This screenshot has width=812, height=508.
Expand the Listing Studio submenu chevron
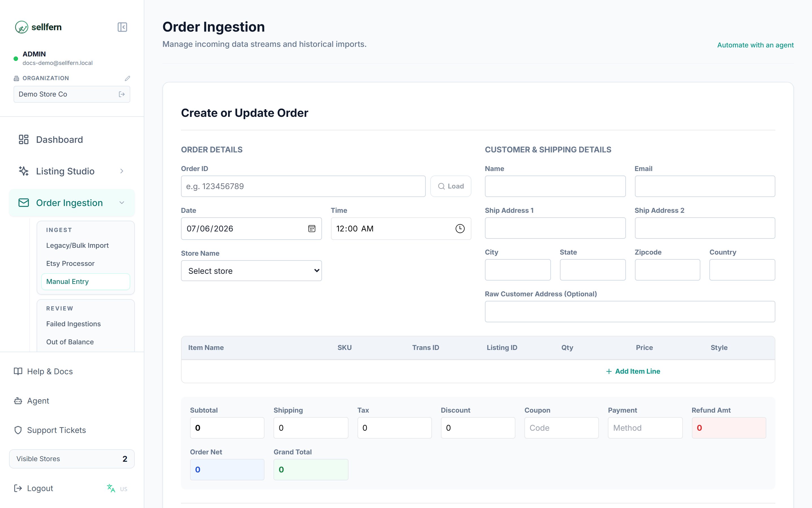tap(122, 171)
